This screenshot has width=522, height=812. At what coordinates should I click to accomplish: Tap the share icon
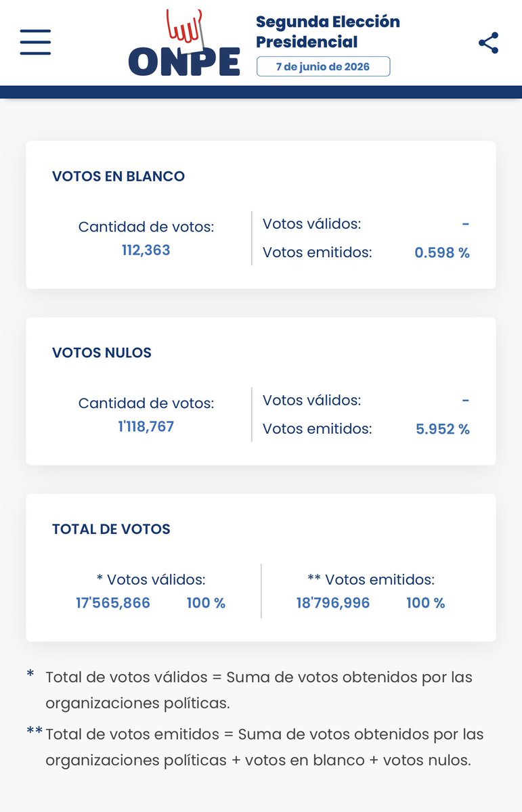488,43
